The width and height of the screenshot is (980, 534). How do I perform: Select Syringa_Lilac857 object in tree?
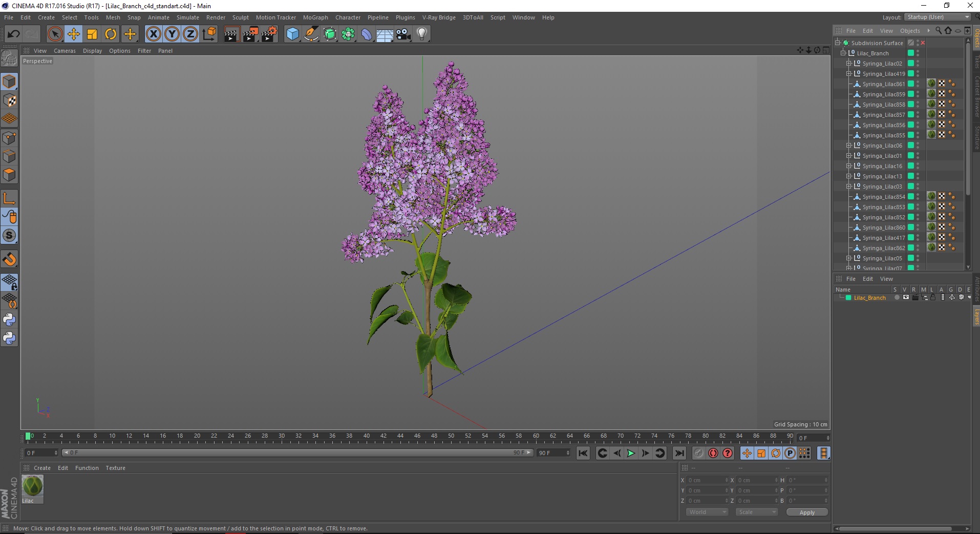tap(883, 115)
